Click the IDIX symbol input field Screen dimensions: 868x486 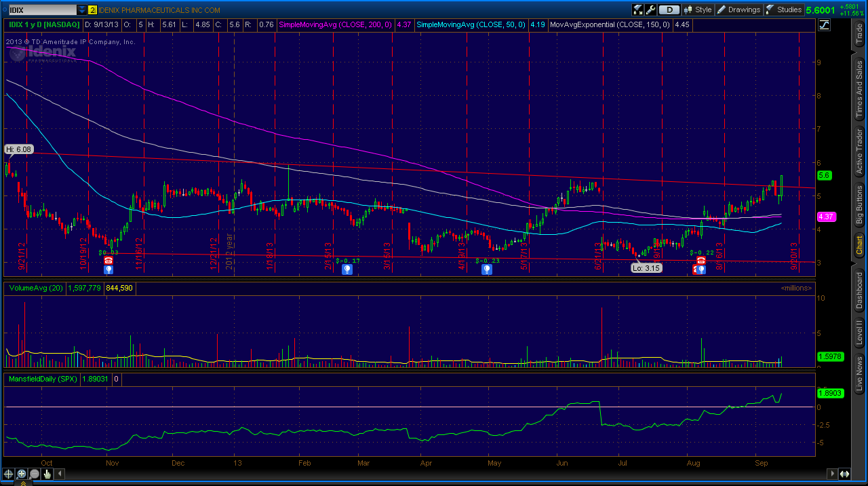click(x=42, y=10)
